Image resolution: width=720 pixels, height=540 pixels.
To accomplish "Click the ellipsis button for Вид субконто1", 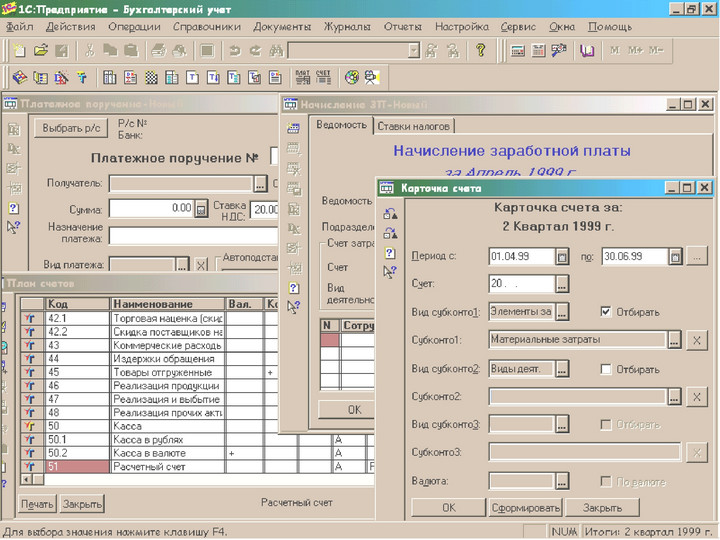I will click(x=562, y=312).
